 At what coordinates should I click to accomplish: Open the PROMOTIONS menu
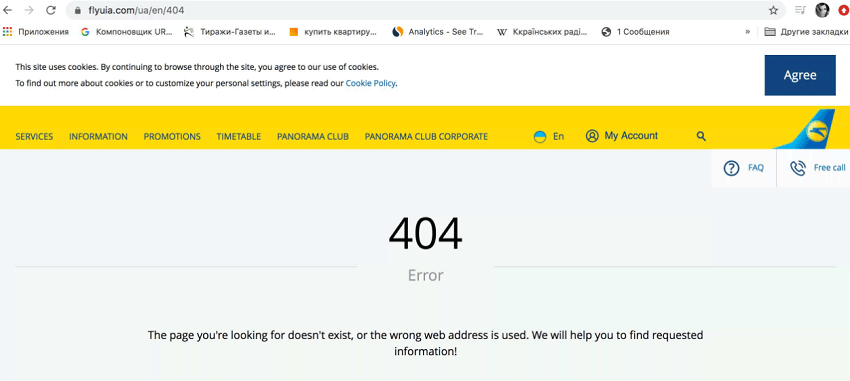pos(172,137)
